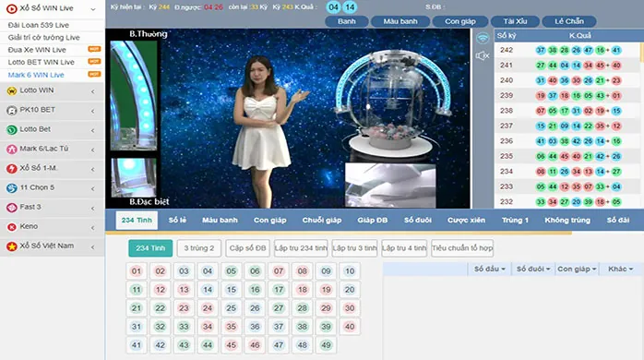Viewport: 644px width, 360px height.
Task: Click the Lập trụ 3 tinh button
Action: point(354,248)
